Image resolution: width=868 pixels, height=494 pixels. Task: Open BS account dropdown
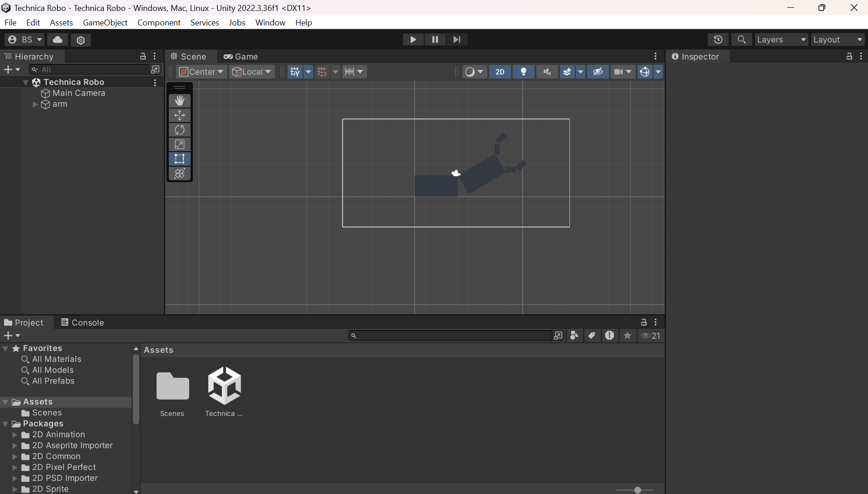25,40
